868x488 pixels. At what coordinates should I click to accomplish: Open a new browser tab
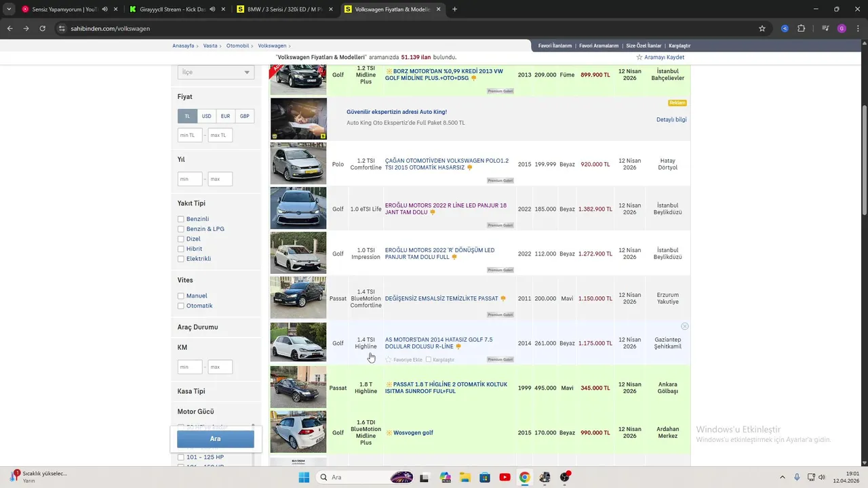(x=454, y=9)
